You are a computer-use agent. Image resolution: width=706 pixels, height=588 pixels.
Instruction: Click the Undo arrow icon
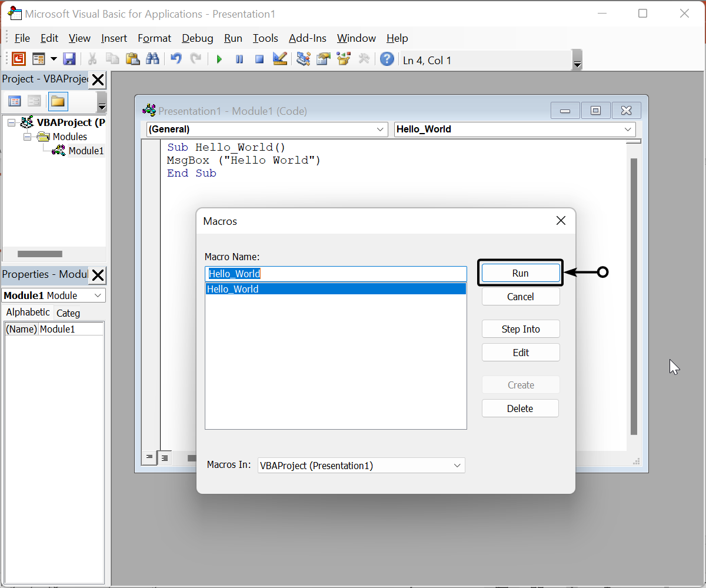click(176, 59)
